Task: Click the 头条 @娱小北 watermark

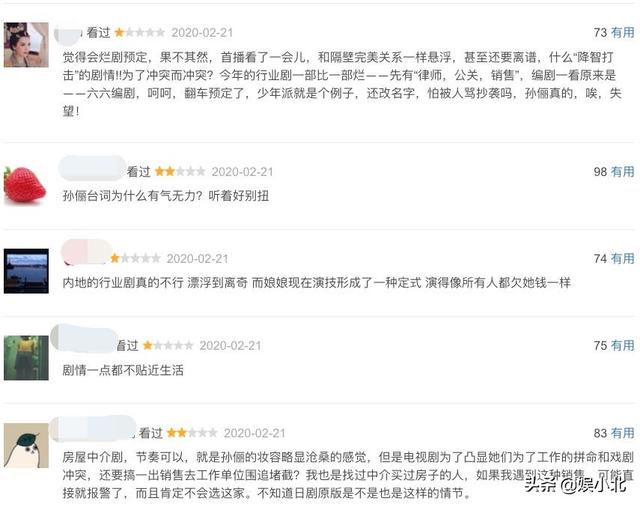Action: [x=576, y=485]
